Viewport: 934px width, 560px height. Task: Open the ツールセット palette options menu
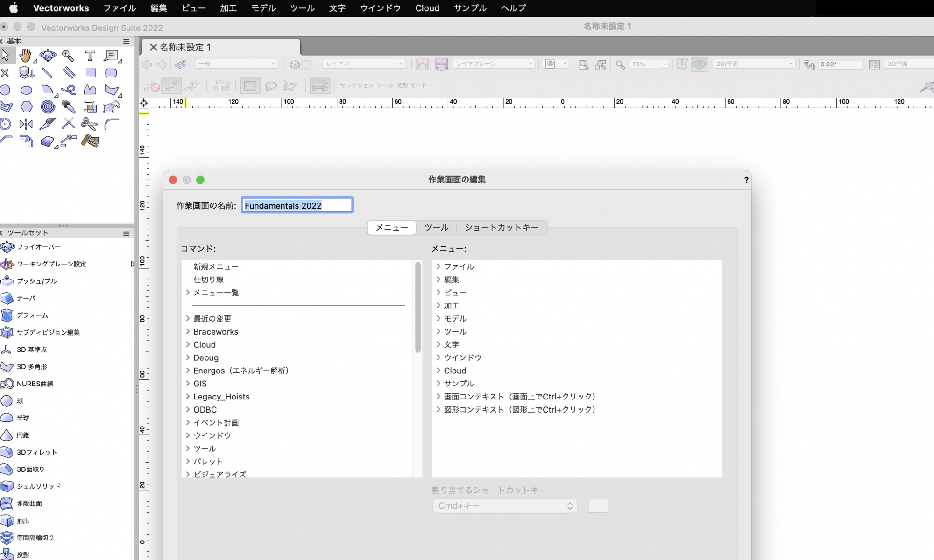[x=126, y=233]
